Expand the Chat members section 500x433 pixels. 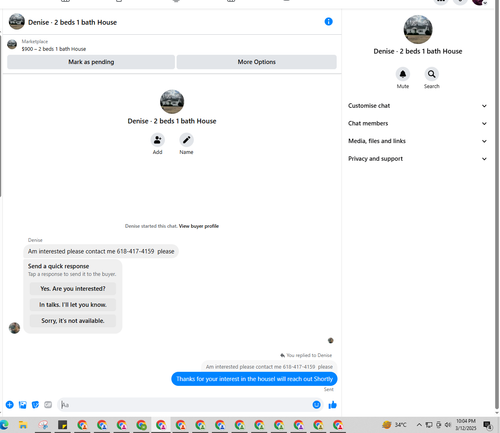click(x=417, y=123)
